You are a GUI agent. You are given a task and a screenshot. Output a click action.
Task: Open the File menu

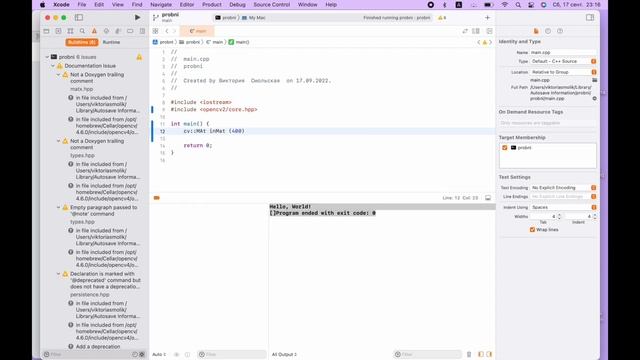coord(82,4)
